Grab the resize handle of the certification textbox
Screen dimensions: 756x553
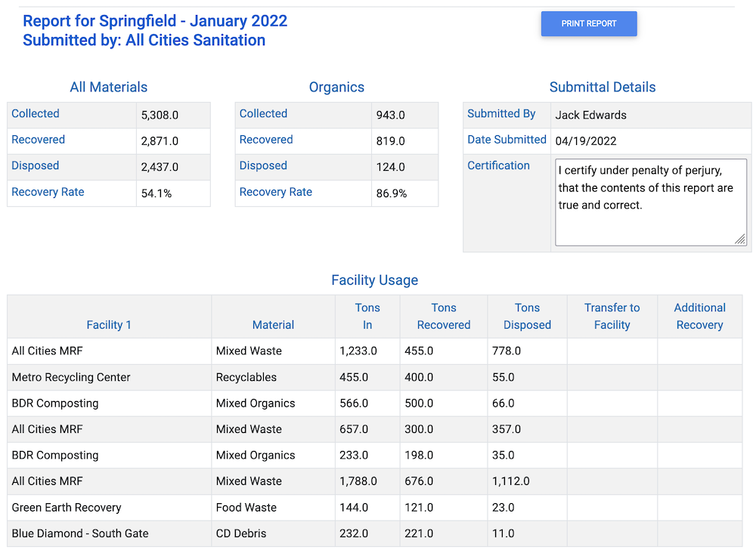point(740,239)
